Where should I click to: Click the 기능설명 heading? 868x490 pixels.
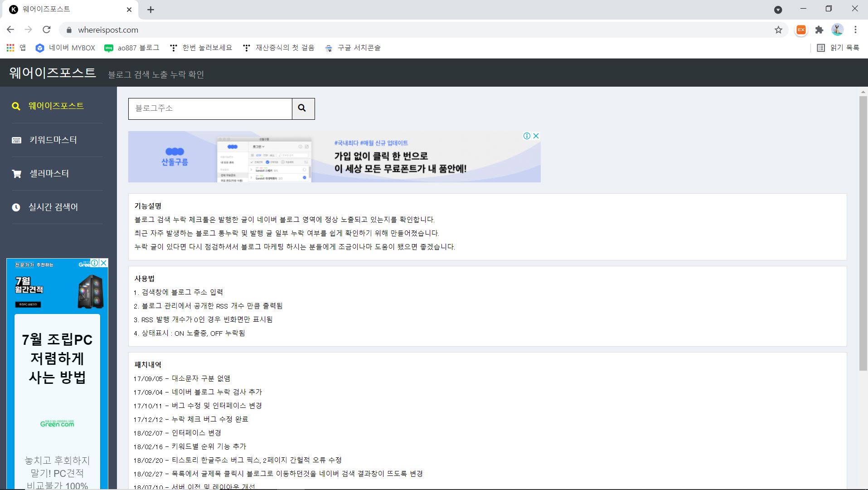click(x=148, y=206)
